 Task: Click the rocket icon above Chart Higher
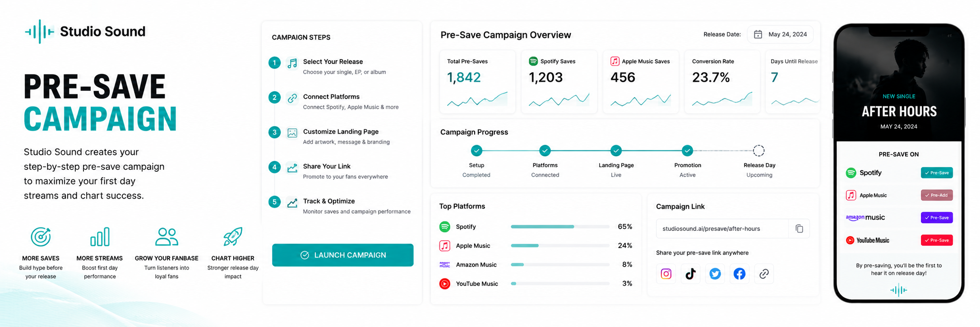tap(233, 237)
